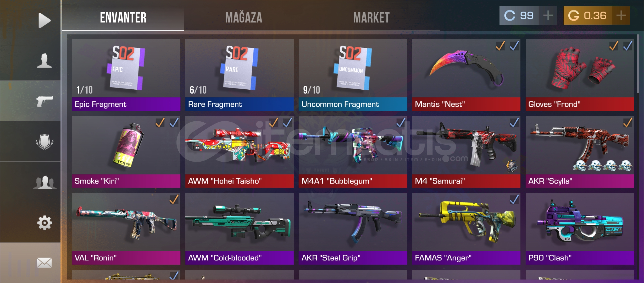
Task: Open the shield badge sidebar icon
Action: point(45,142)
